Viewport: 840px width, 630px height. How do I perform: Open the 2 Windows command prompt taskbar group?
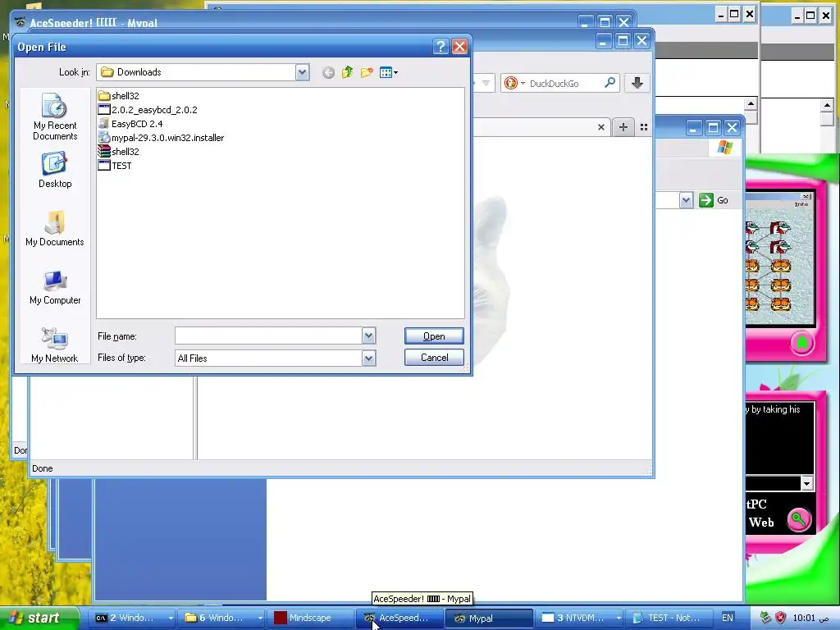coord(133,618)
